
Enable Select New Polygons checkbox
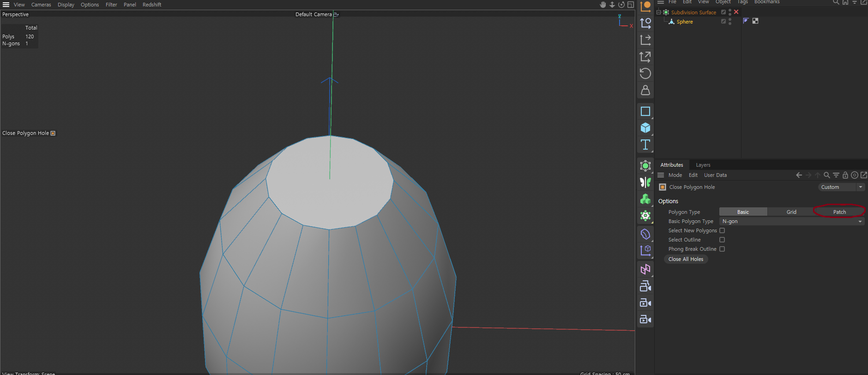[x=722, y=230]
